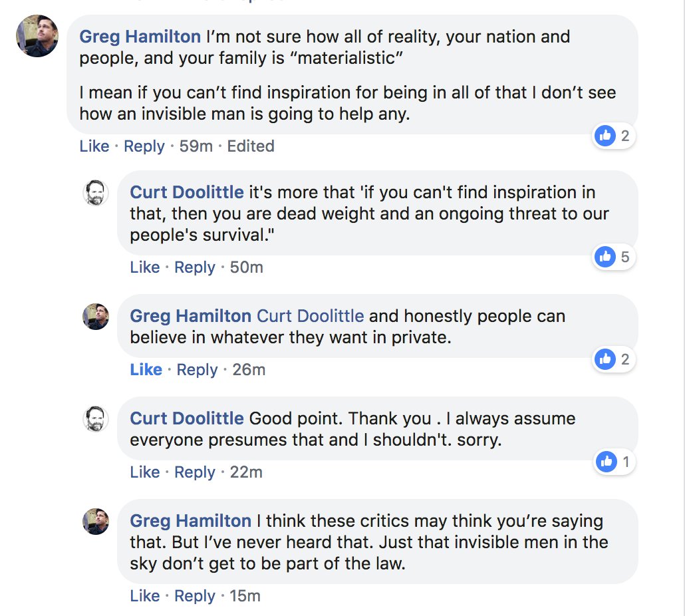Click Curt Doolittle's avatar on 'Good point' reply

[x=95, y=419]
